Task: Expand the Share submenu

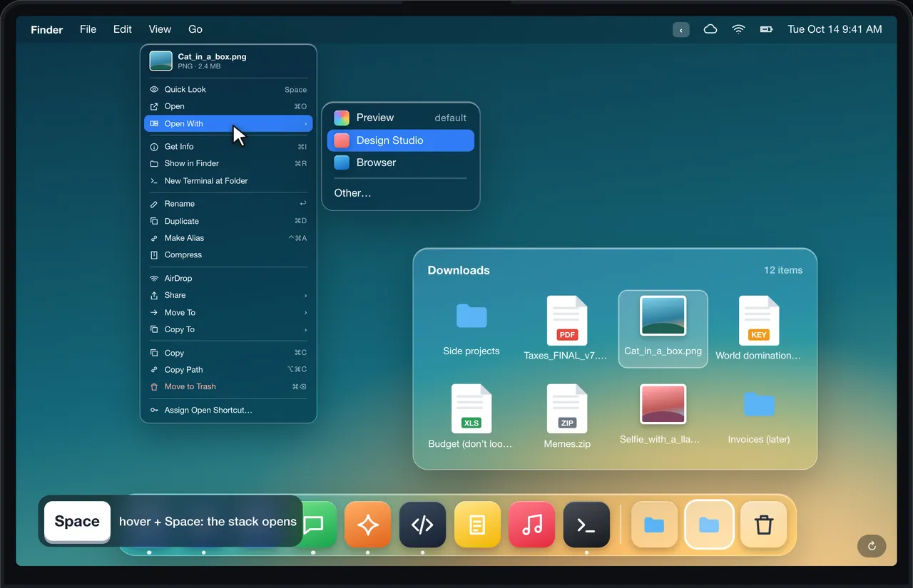Action: tap(228, 295)
